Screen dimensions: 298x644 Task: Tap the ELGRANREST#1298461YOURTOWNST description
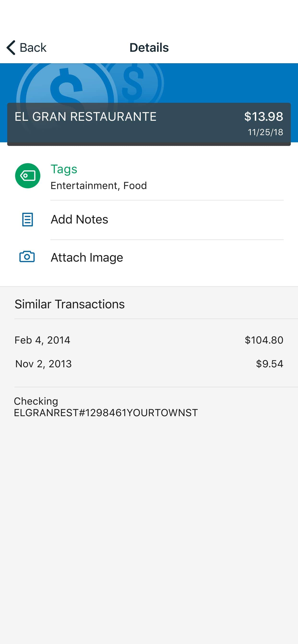(106, 413)
